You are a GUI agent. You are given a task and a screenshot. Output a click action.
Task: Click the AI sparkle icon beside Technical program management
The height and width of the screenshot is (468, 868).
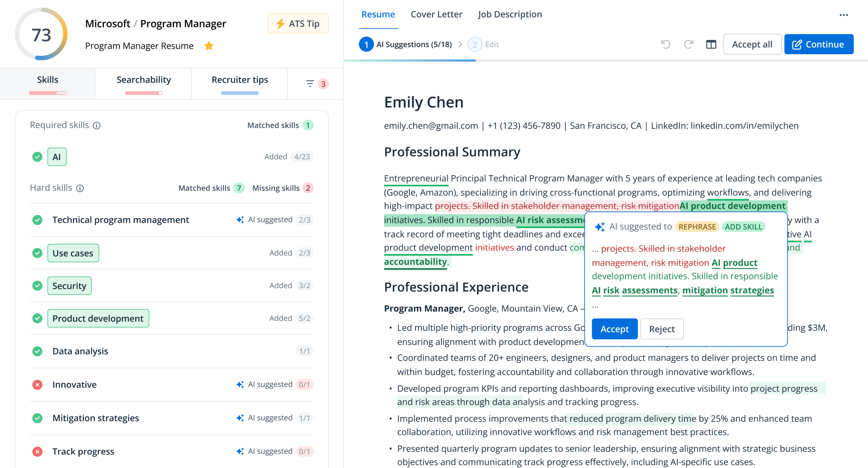239,219
